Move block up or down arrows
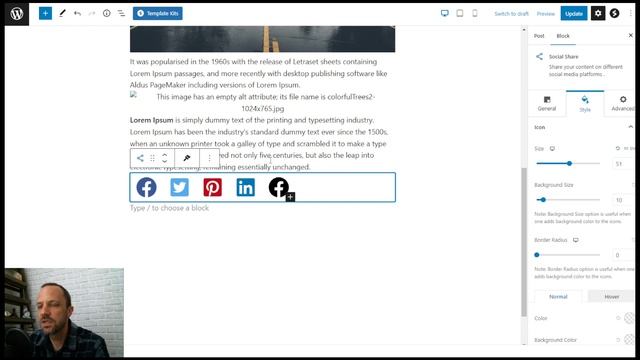 [164, 158]
